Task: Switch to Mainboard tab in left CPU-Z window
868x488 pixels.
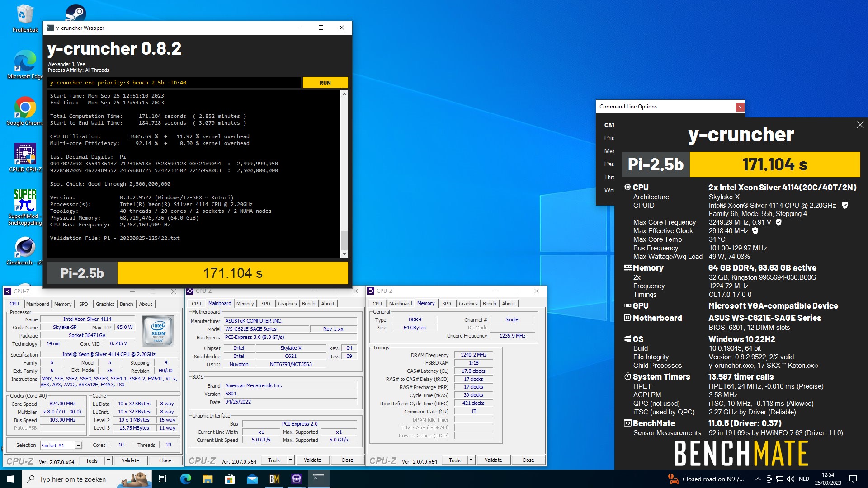Action: click(38, 304)
